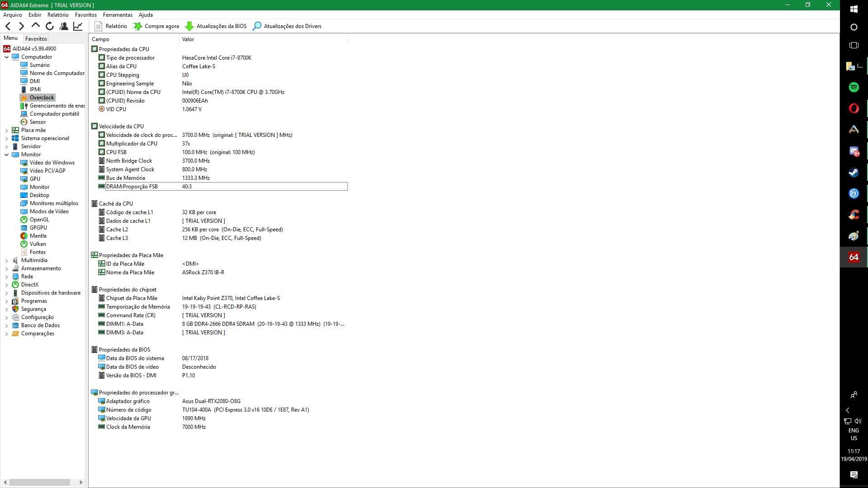Expand the Servidor tree node
The height and width of the screenshot is (488, 868).
[x=7, y=146]
